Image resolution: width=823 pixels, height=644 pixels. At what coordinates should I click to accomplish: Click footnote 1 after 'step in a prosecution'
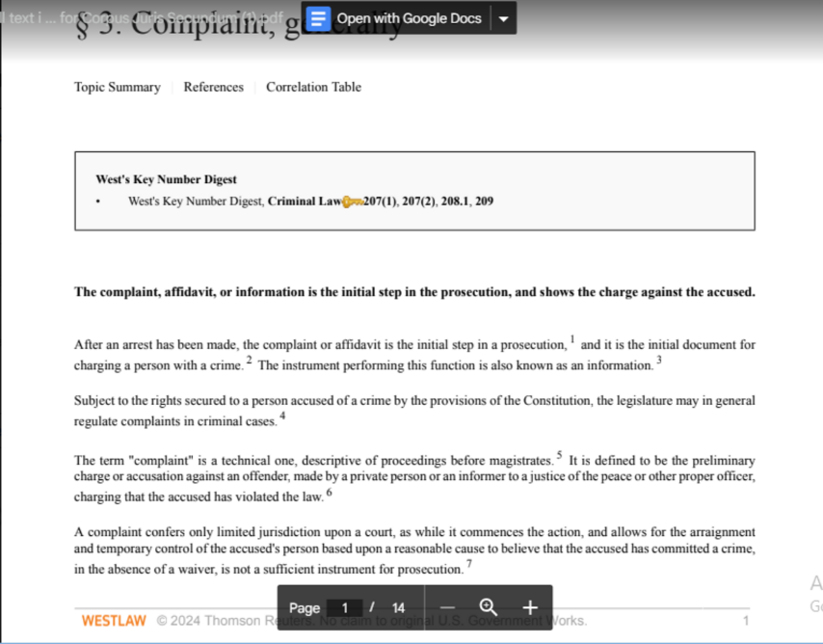pyautogui.click(x=572, y=338)
